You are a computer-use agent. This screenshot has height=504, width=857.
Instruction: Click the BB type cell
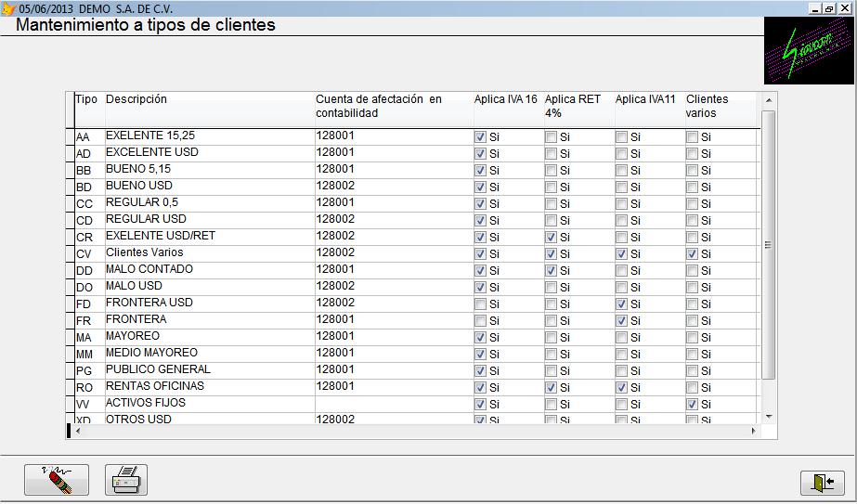point(89,170)
